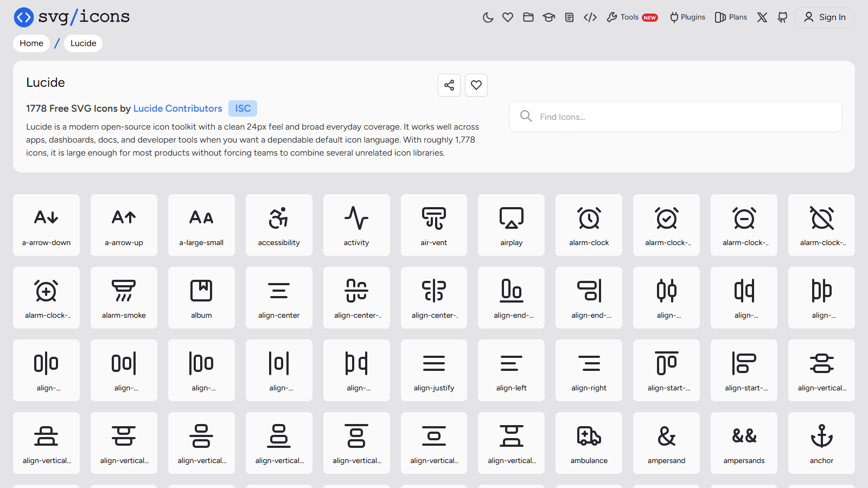The width and height of the screenshot is (868, 488).
Task: Select the air-vent icon
Action: pos(434,225)
